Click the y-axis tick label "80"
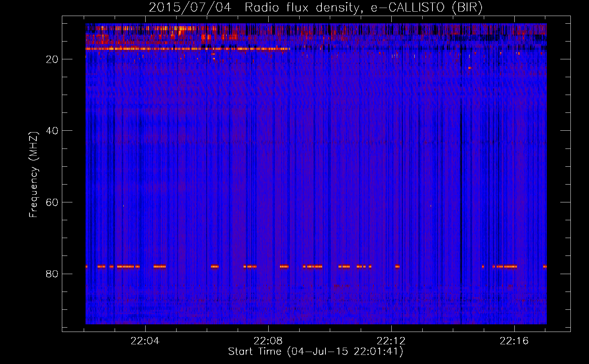The height and width of the screenshot is (364, 589). [x=52, y=274]
